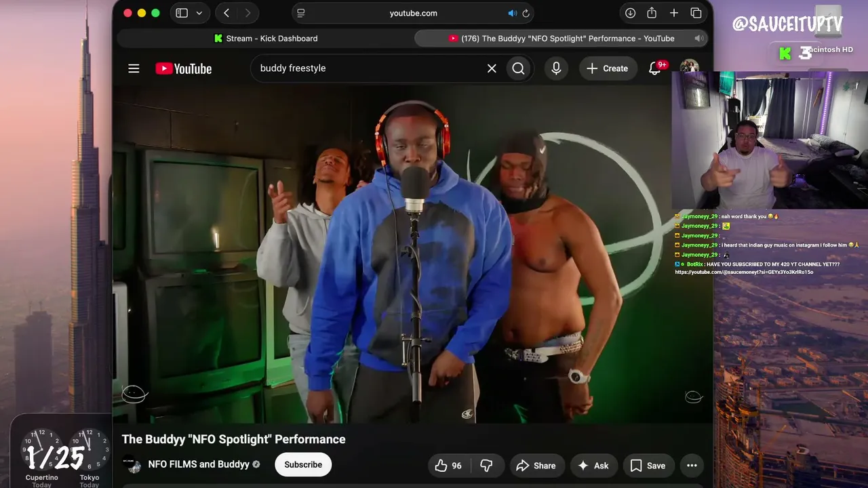Open the Safari share menu
Screen dimensions: 868x488
click(652, 13)
